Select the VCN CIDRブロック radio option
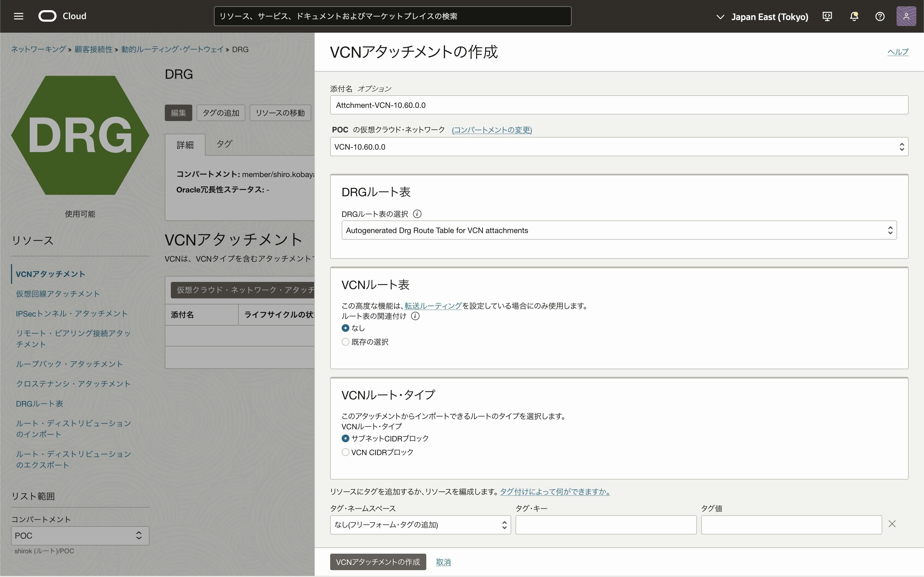This screenshot has width=924, height=577. [x=346, y=452]
